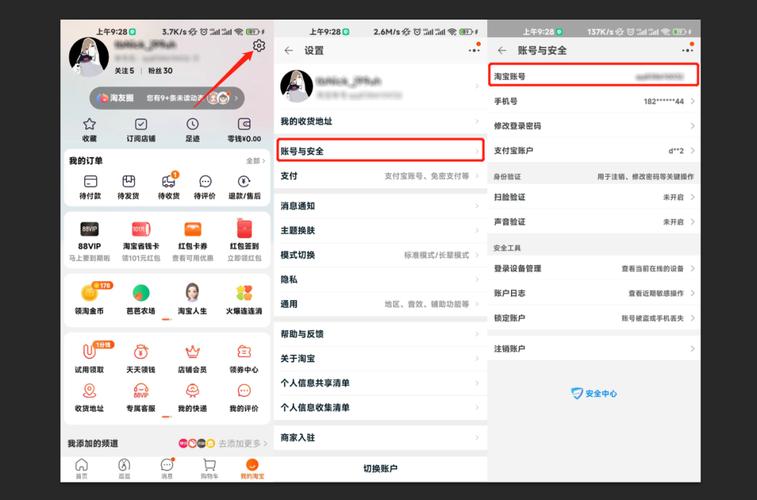Viewport: 757px width, 500px height.
Task: Open 火爆连连消 game icon
Action: coord(244,292)
